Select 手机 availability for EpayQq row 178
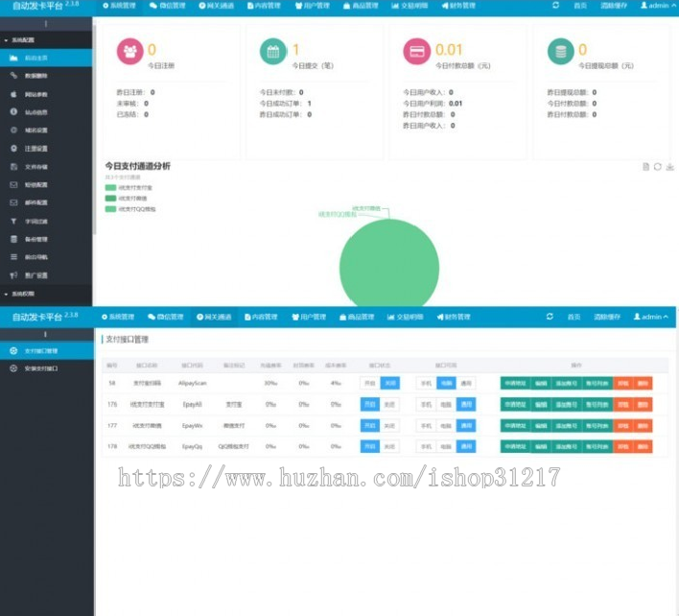The height and width of the screenshot is (616, 679). coord(426,446)
